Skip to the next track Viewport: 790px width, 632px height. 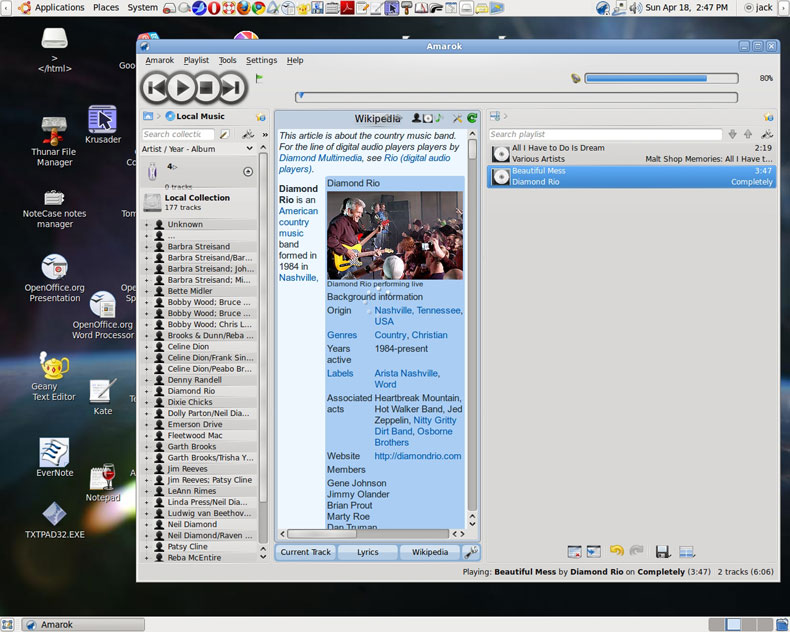pos(231,89)
